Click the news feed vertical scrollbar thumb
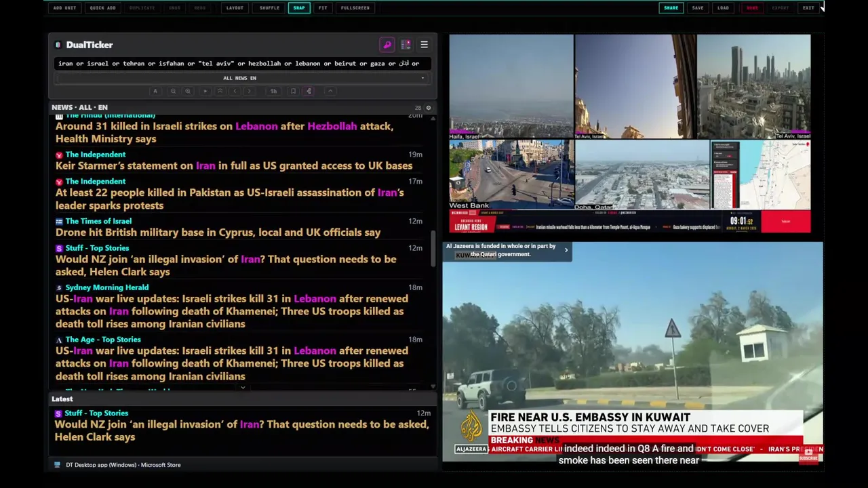The height and width of the screenshot is (488, 868). pos(433,249)
